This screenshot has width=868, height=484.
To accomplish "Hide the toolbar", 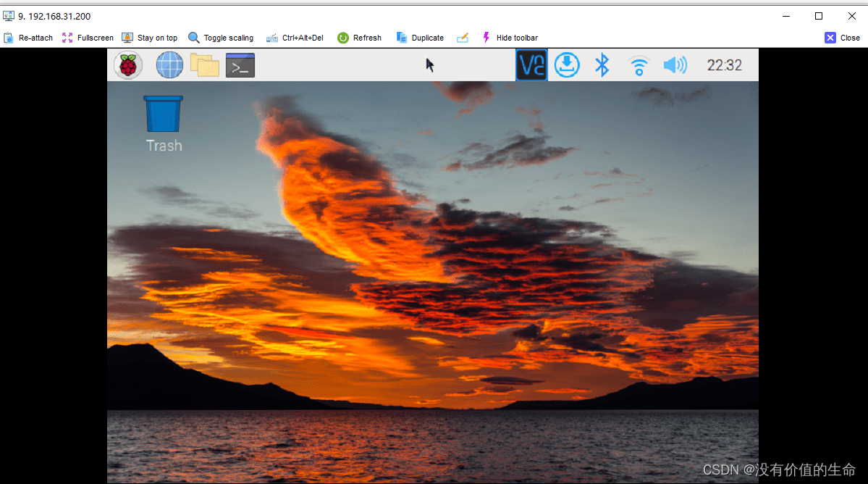I will 509,38.
